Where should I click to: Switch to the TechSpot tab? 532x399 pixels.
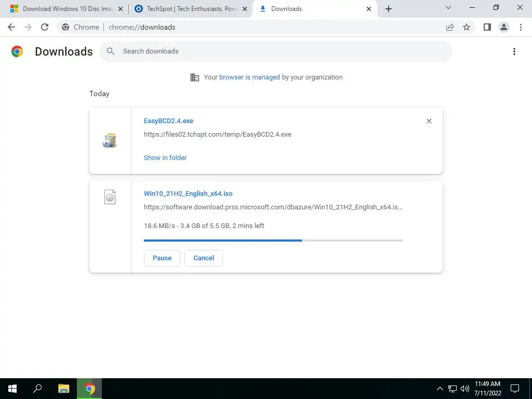pyautogui.click(x=190, y=9)
